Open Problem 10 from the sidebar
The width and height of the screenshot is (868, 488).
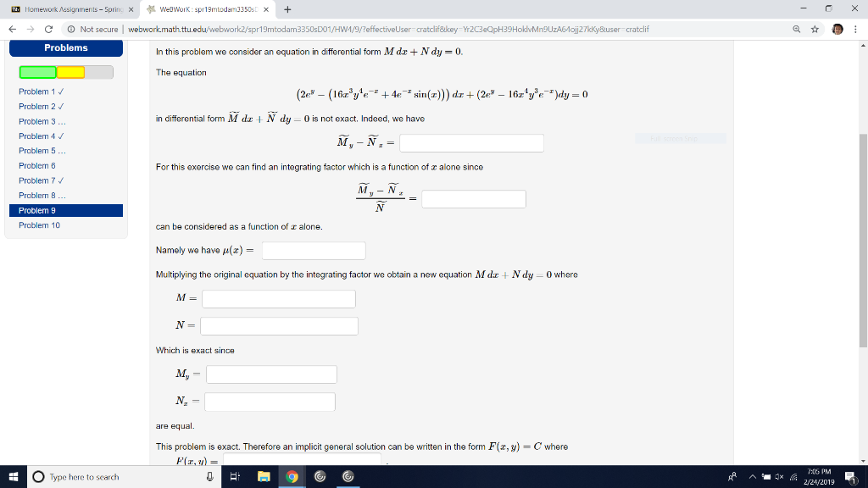39,225
